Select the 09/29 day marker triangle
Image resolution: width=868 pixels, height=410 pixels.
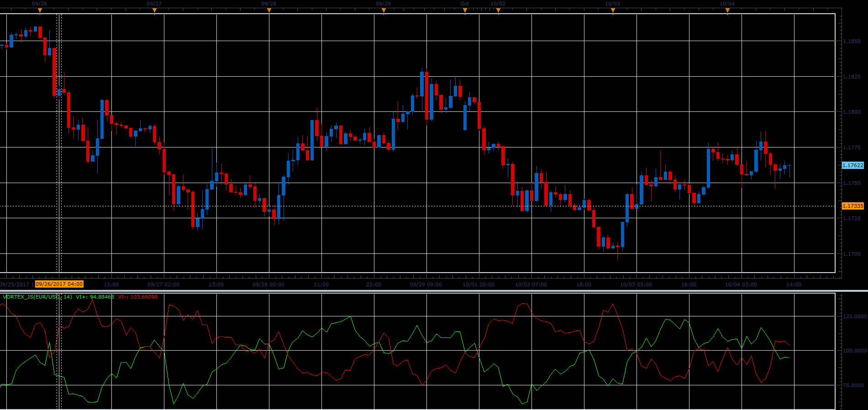[384, 10]
